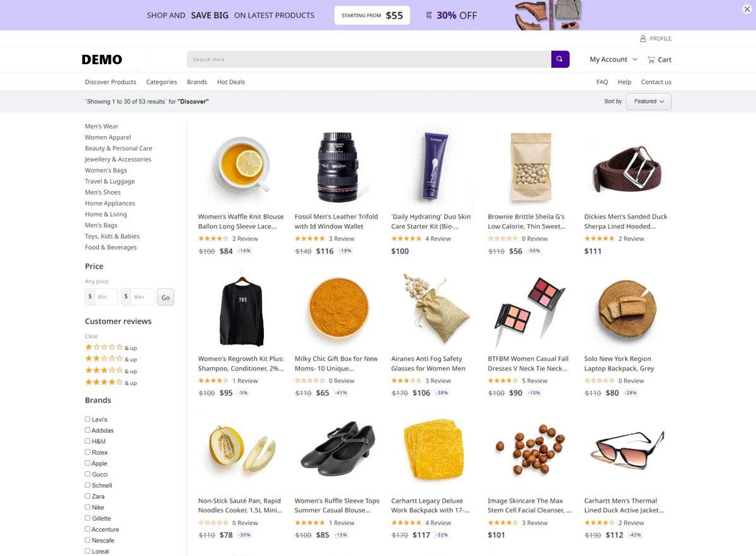Clear the customer reviews filter
The height and width of the screenshot is (556, 756).
[x=91, y=336]
